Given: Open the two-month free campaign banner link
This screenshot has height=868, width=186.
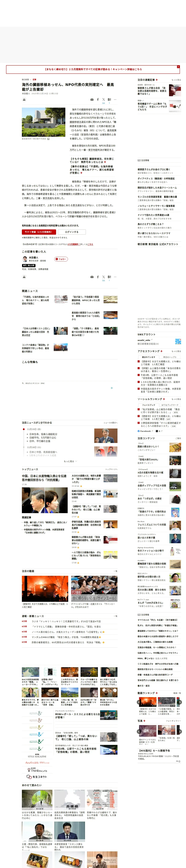Looking at the screenshot, I should (93, 69).
